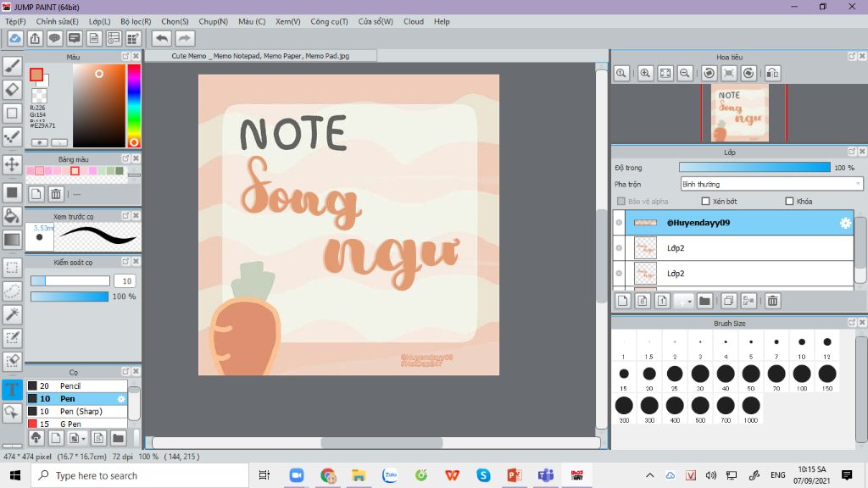The height and width of the screenshot is (488, 868).
Task: Close the Màu color panel
Action: pos(136,57)
